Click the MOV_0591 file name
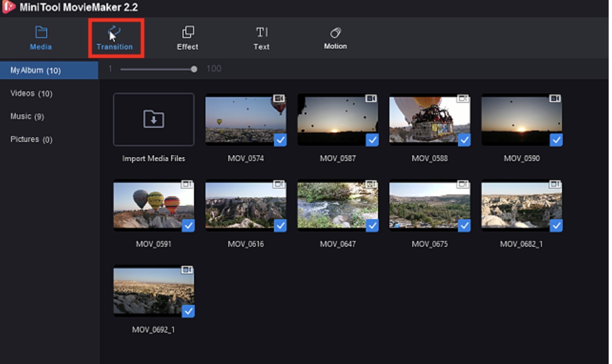 point(153,244)
